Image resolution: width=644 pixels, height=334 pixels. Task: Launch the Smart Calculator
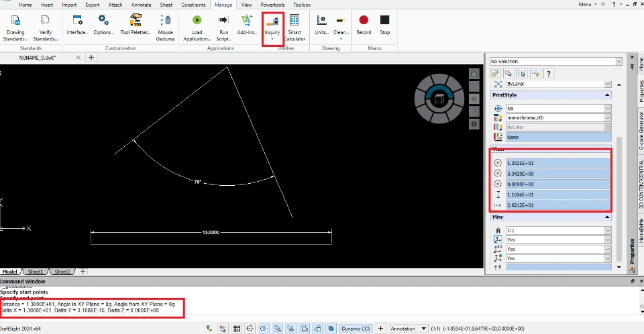coord(294,28)
